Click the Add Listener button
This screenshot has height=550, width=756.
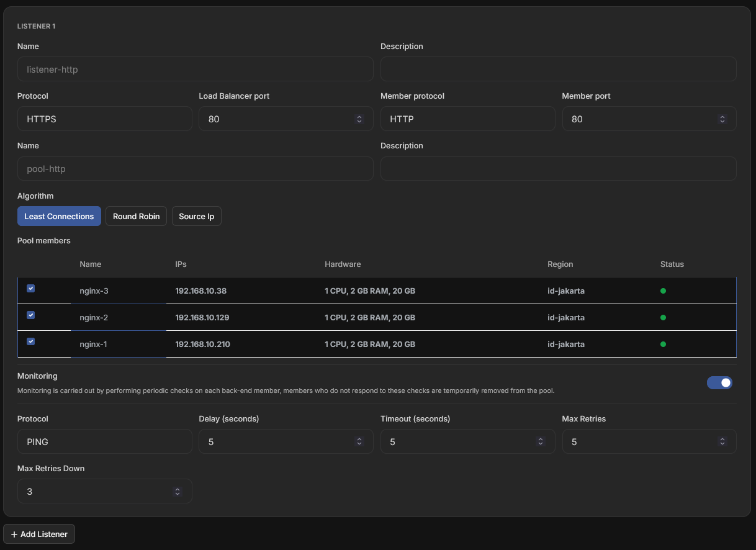pyautogui.click(x=39, y=534)
